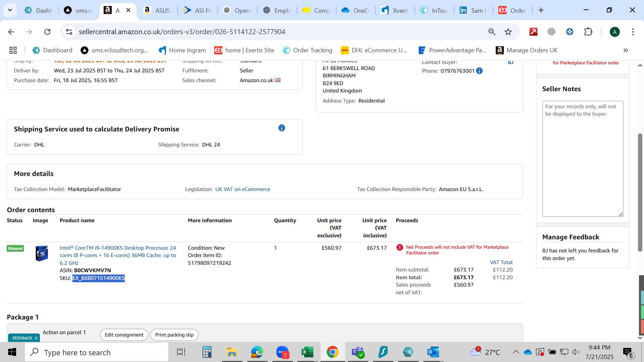
Task: Open the notification center icon
Action: click(x=628, y=352)
